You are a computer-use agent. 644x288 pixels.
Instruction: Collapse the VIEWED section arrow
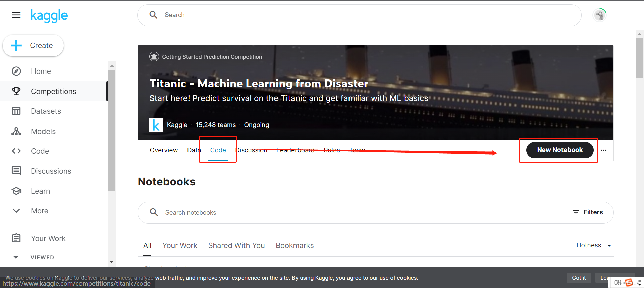pos(16,257)
